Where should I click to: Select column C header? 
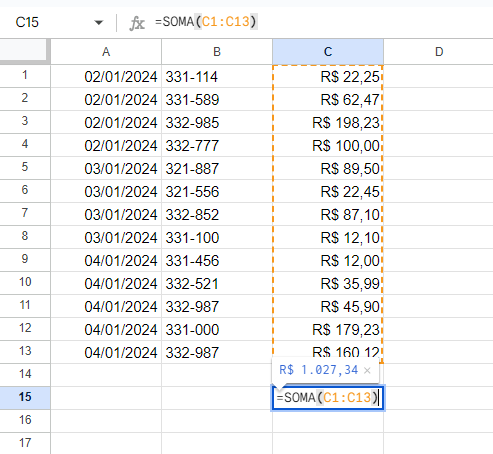pos(328,52)
